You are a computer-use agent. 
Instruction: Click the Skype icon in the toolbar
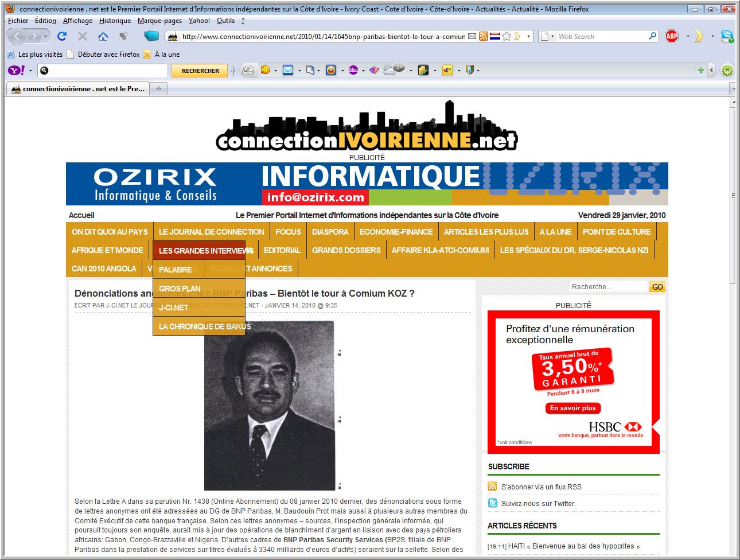tap(727, 36)
